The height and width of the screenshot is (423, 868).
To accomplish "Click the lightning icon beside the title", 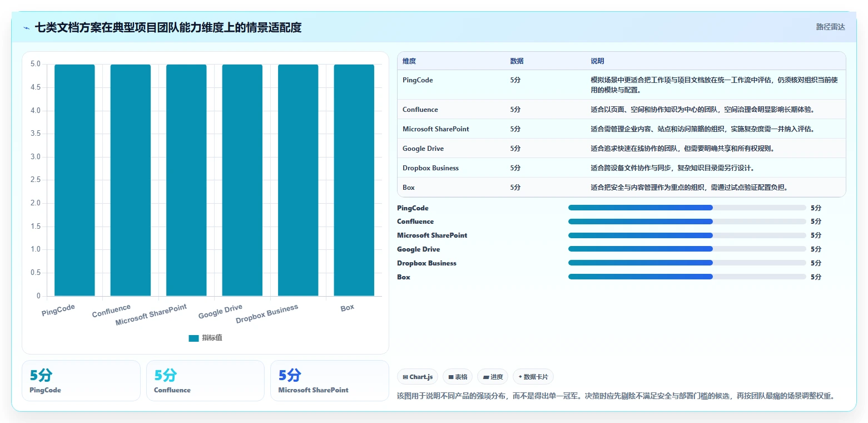I will [x=27, y=27].
